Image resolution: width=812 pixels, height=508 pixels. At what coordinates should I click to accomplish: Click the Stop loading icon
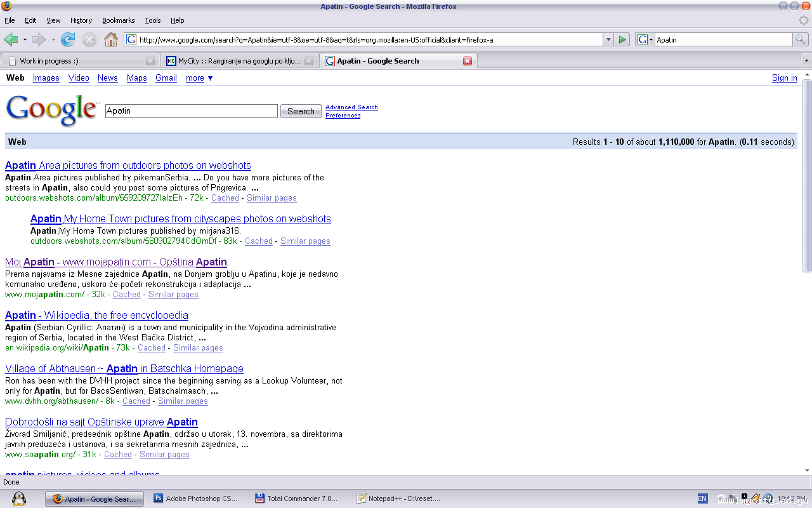tap(89, 39)
